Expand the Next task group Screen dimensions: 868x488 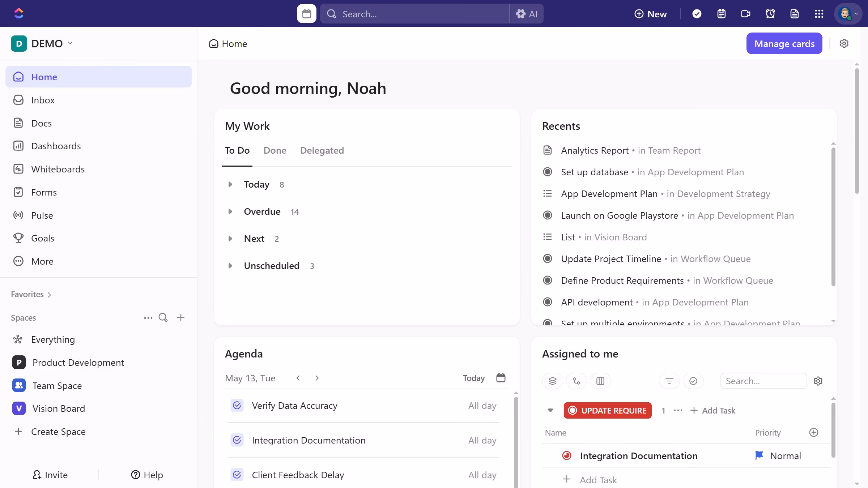(x=230, y=239)
